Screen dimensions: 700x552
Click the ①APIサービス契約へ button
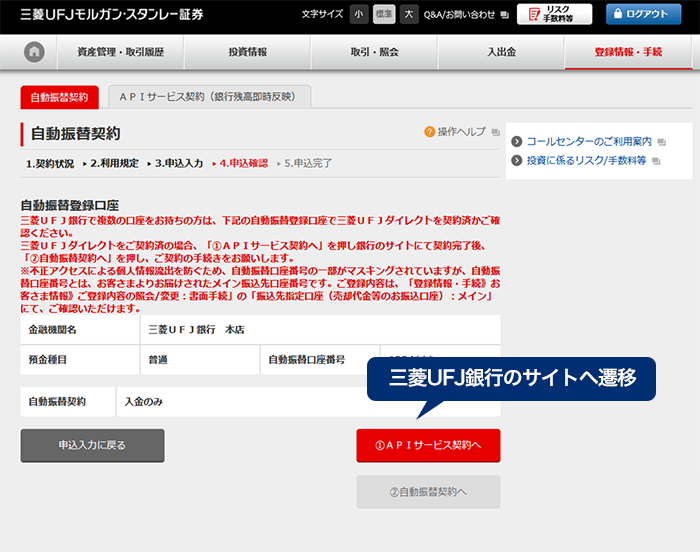pyautogui.click(x=428, y=445)
